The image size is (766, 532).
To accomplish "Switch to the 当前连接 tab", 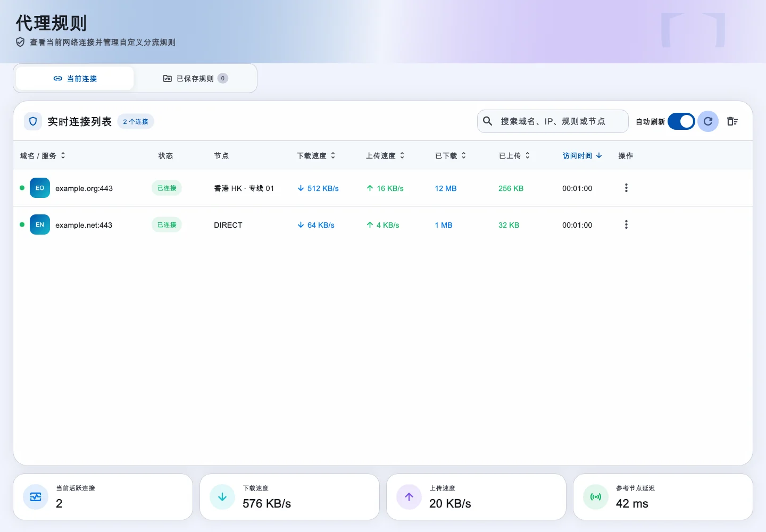I will coord(75,78).
